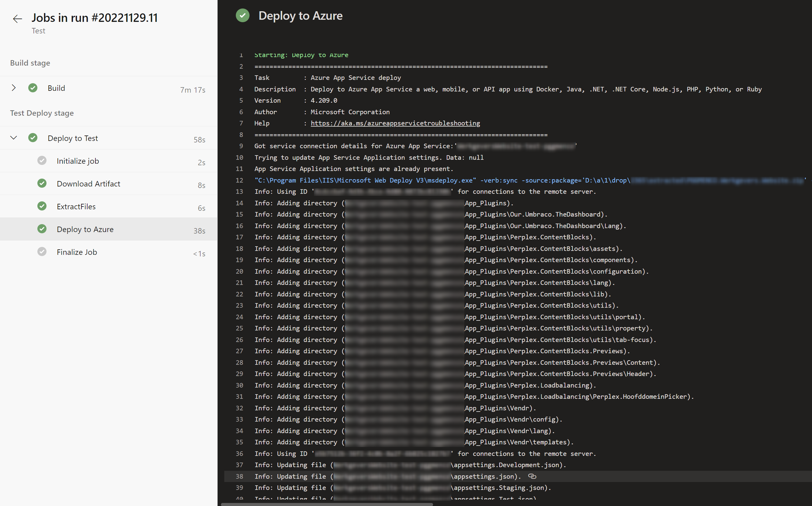Click the 'Trying to update App Service Application settings' line
This screenshot has height=506, width=812.
(369, 157)
